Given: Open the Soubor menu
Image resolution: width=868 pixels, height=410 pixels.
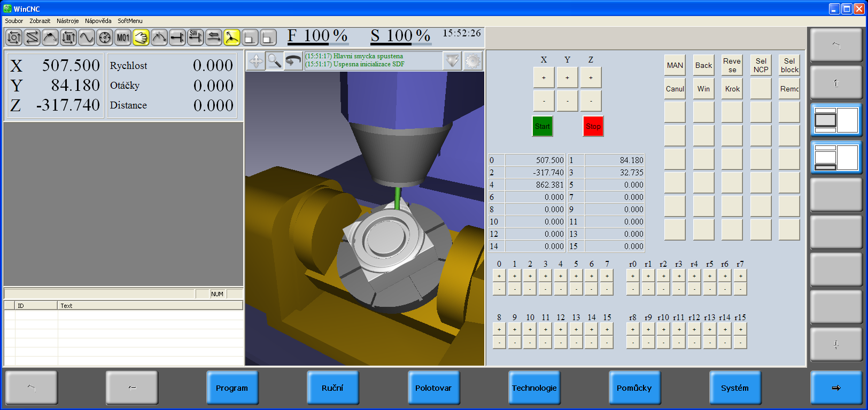Looking at the screenshot, I should coord(14,21).
